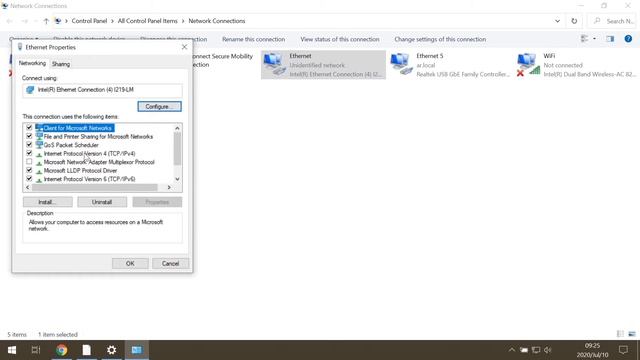Open the blank document taskbar icon
Screen dimensions: 640x360
coord(87,350)
